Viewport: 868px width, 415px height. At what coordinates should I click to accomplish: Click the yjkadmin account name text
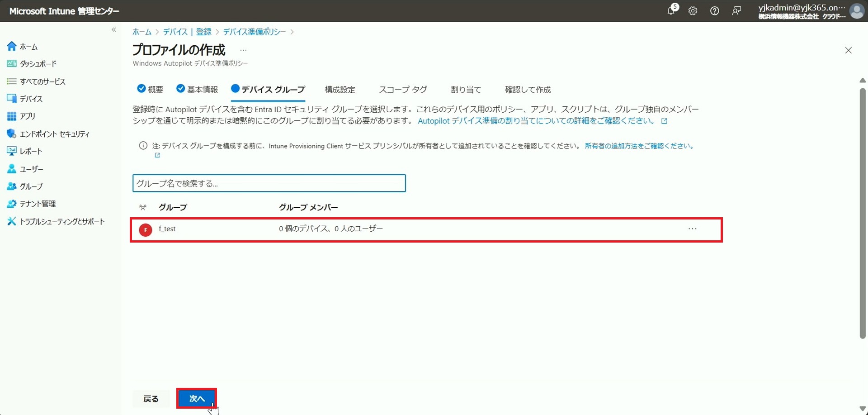coord(802,7)
